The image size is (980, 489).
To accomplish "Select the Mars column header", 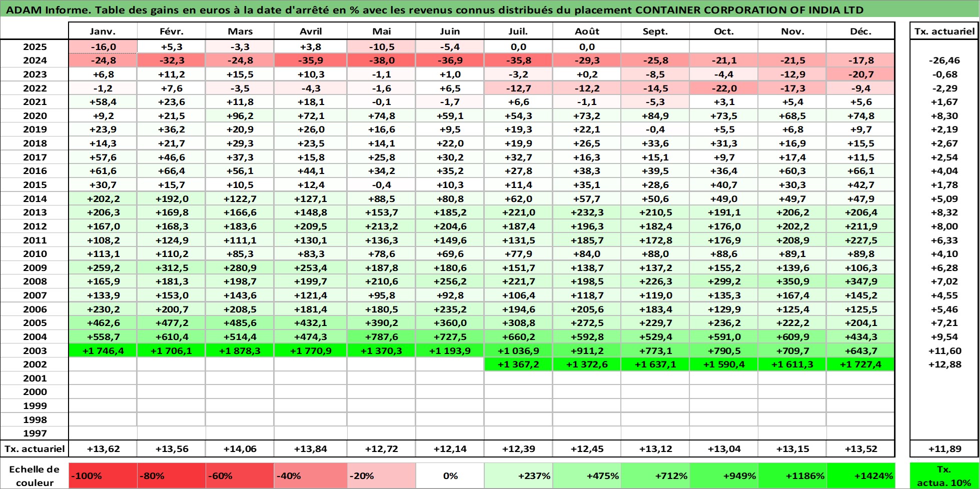I will click(x=240, y=31).
